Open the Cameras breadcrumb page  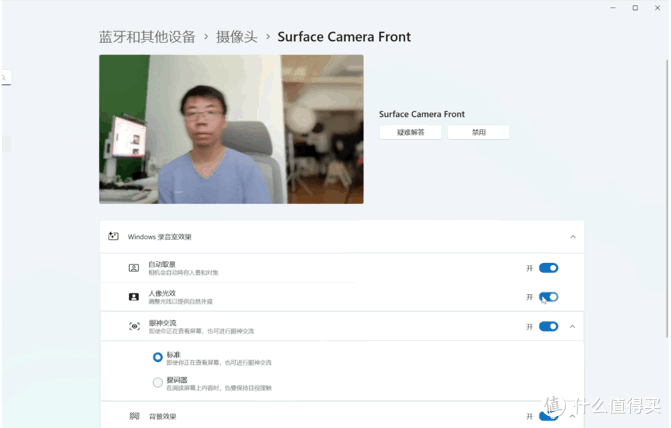237,37
